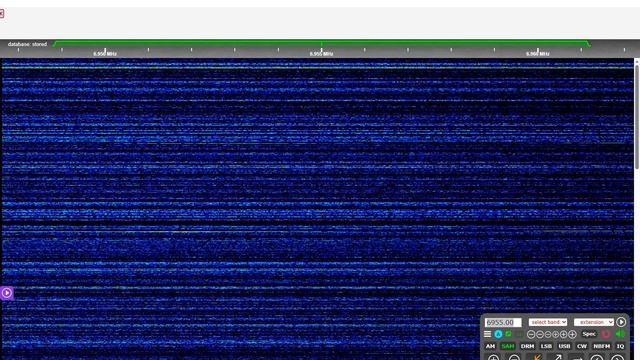Click the 6955.00 frequency input field

point(503,322)
